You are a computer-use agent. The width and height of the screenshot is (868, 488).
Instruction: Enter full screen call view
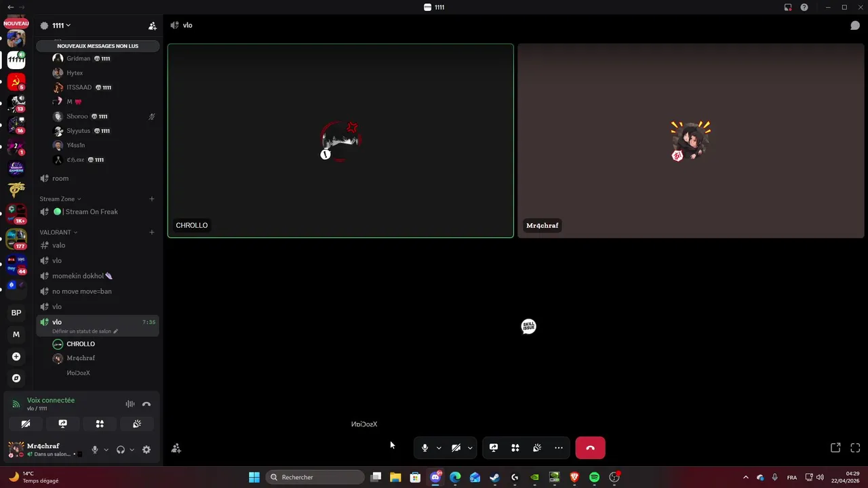coord(855,448)
